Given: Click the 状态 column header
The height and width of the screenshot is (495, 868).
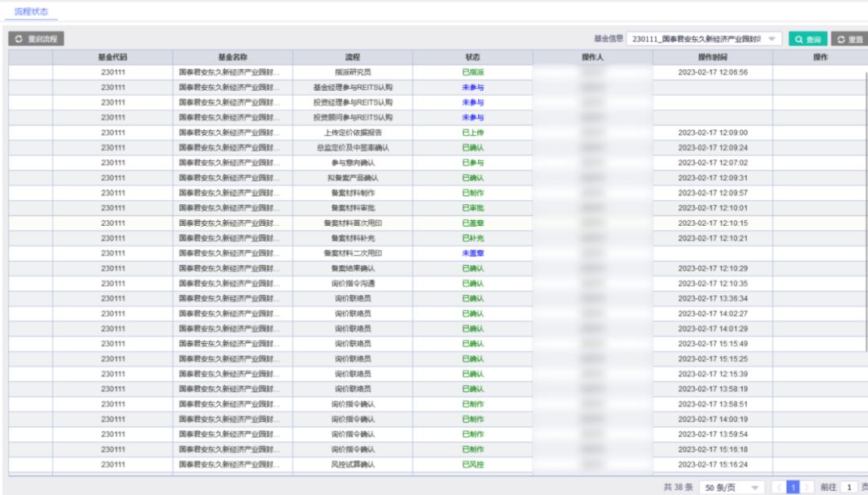Looking at the screenshot, I should coord(473,57).
